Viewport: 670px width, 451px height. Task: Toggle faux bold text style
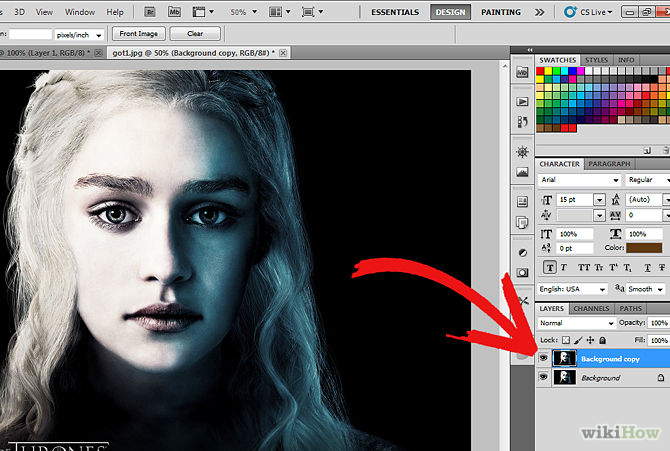550,267
